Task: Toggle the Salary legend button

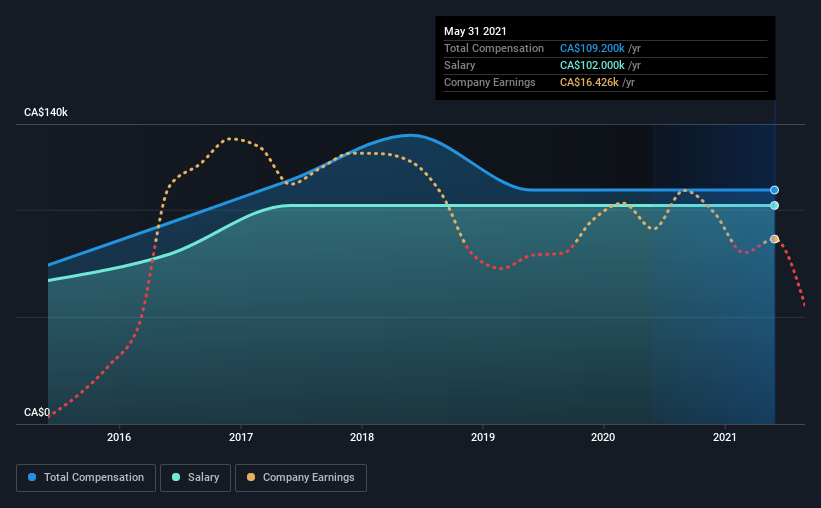Action: [x=195, y=478]
